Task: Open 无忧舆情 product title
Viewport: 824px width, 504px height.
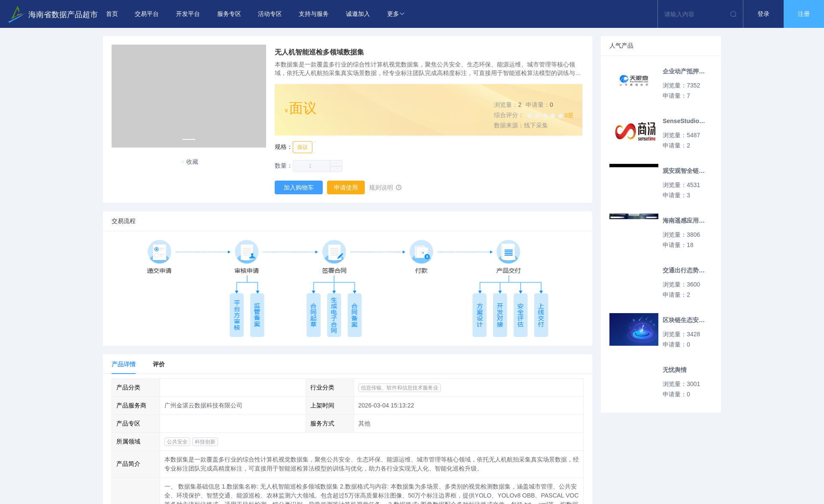Action: (675, 370)
